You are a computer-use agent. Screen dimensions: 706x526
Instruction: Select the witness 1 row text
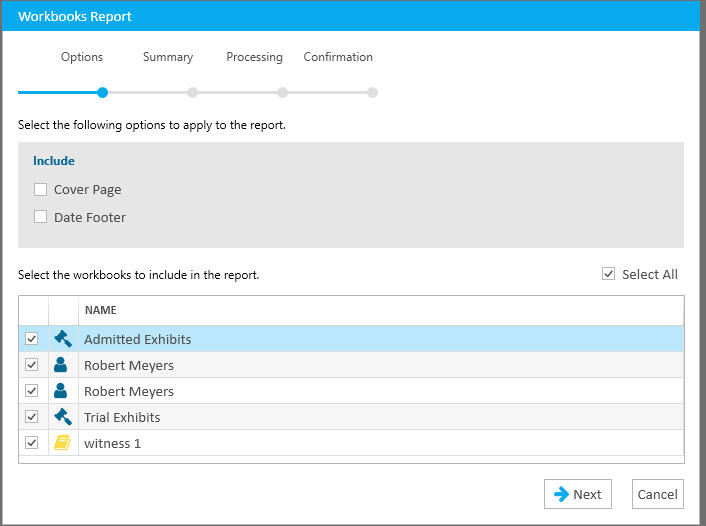113,444
